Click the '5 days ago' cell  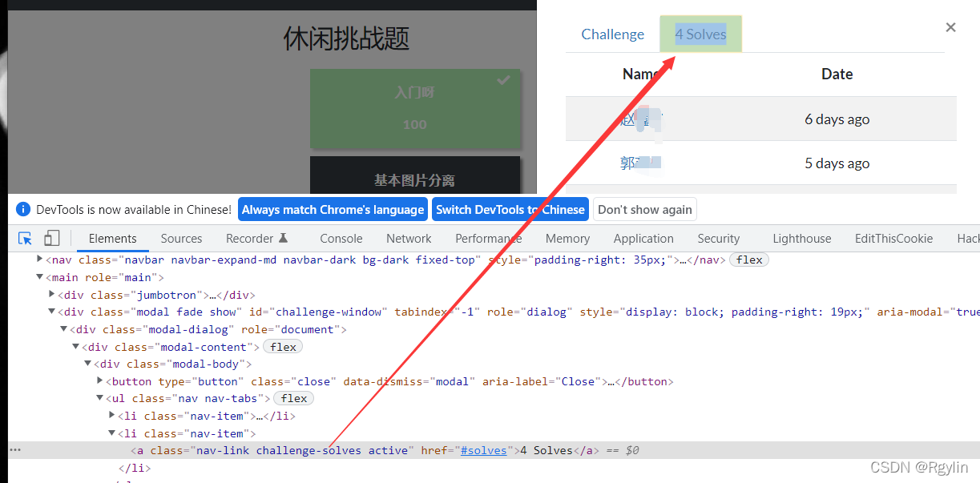[x=837, y=163]
